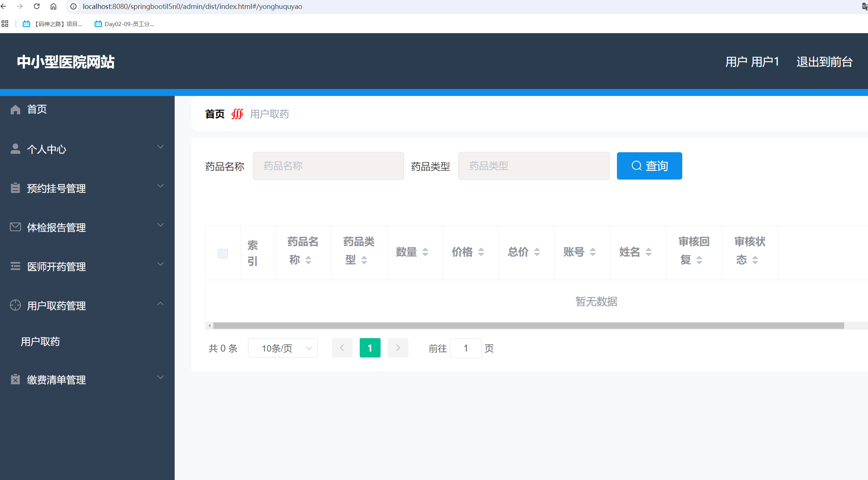Toggle the select-all checkbox in table header
The height and width of the screenshot is (480, 868).
click(x=223, y=253)
